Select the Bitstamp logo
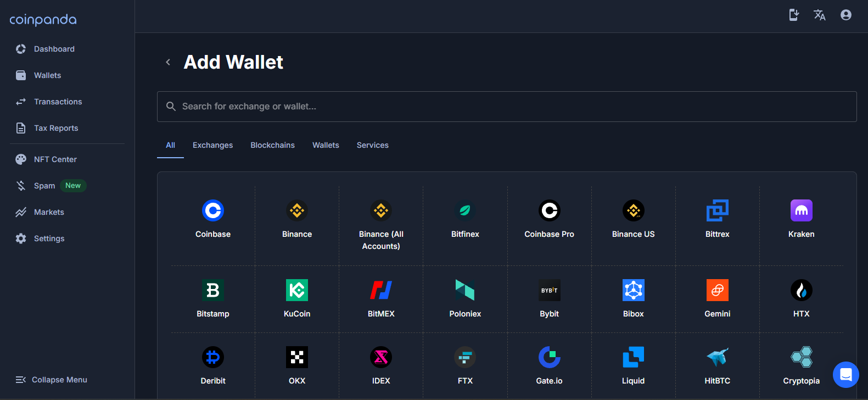The height and width of the screenshot is (400, 868). point(213,290)
